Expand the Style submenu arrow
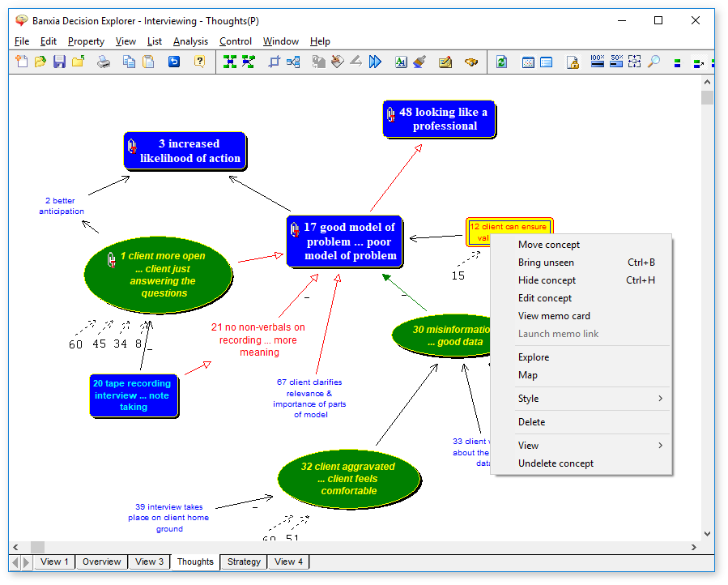The image size is (728, 585). point(660,399)
